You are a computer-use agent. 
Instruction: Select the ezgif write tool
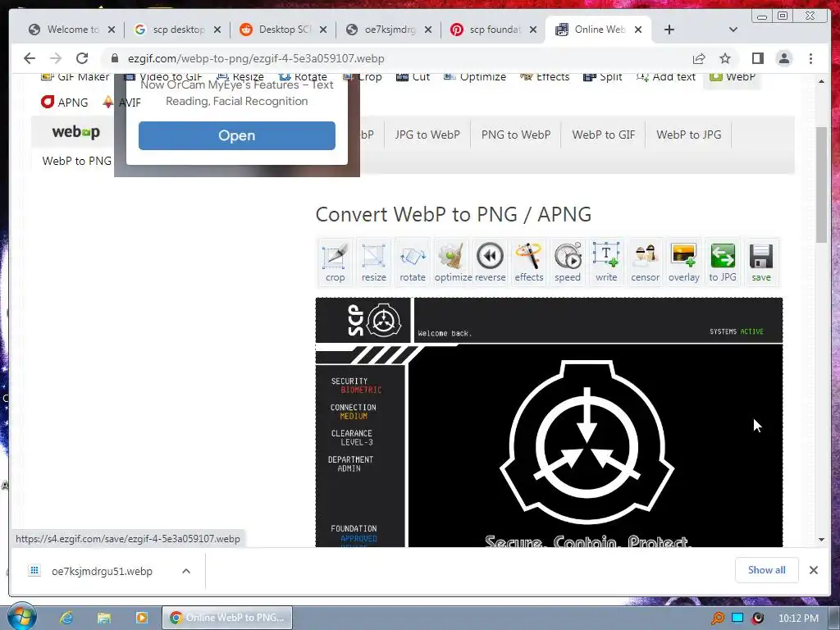(606, 262)
